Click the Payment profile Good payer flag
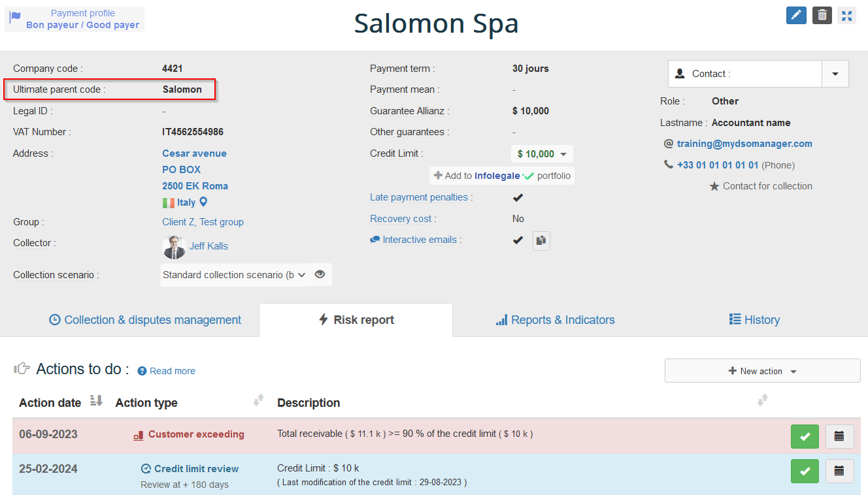Image resolution: width=868 pixels, height=495 pixels. pyautogui.click(x=15, y=18)
